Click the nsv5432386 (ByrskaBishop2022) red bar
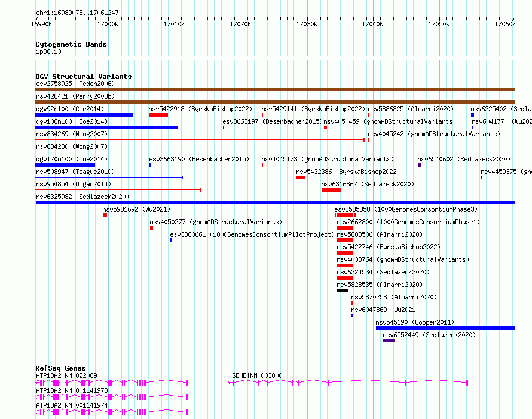 [301, 178]
